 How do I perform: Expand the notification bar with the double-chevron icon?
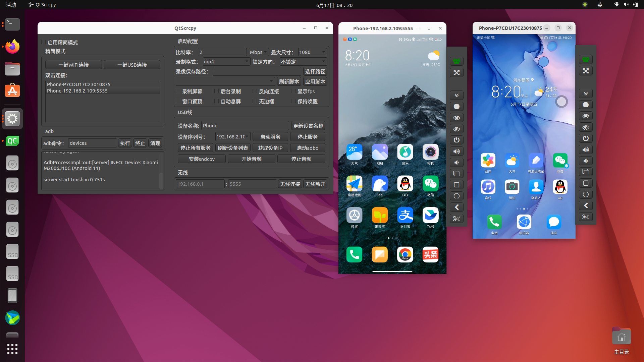[x=457, y=95]
